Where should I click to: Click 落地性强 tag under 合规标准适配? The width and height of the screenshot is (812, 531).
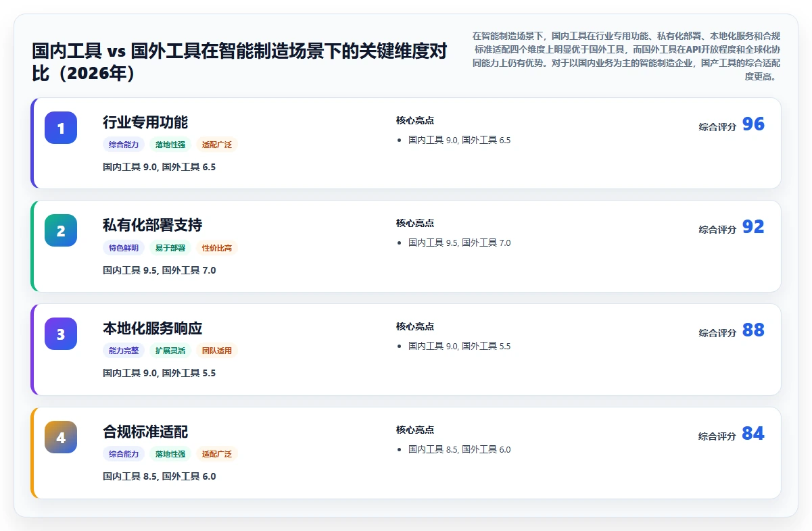170,454
